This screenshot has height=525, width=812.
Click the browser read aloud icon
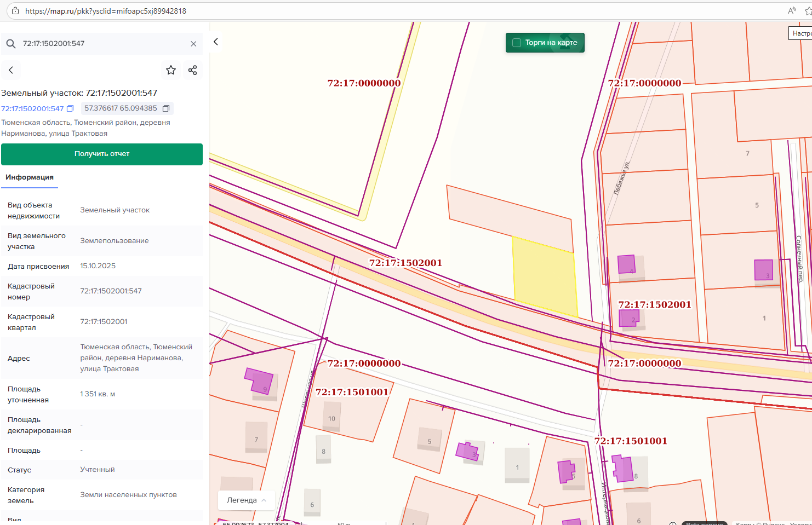click(x=792, y=11)
